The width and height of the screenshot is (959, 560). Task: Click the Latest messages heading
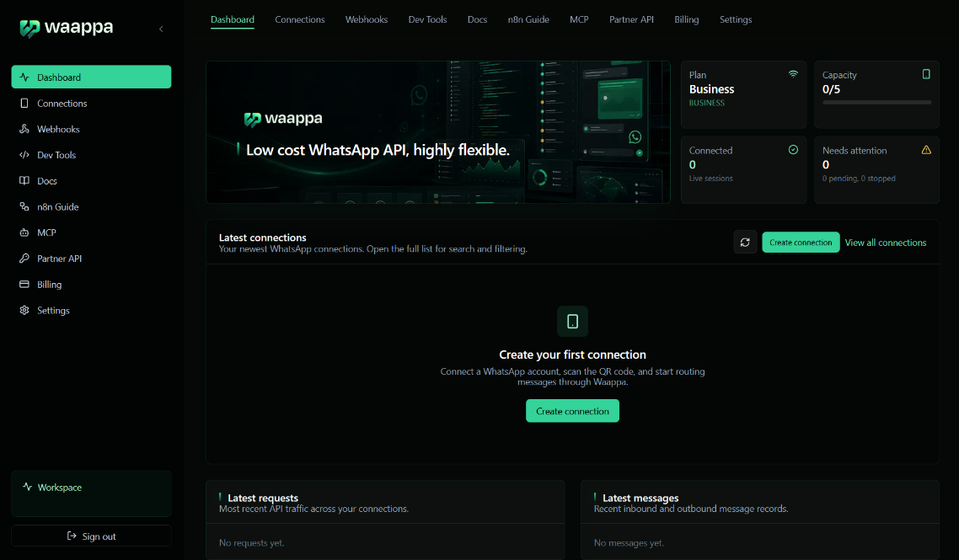[x=640, y=498]
